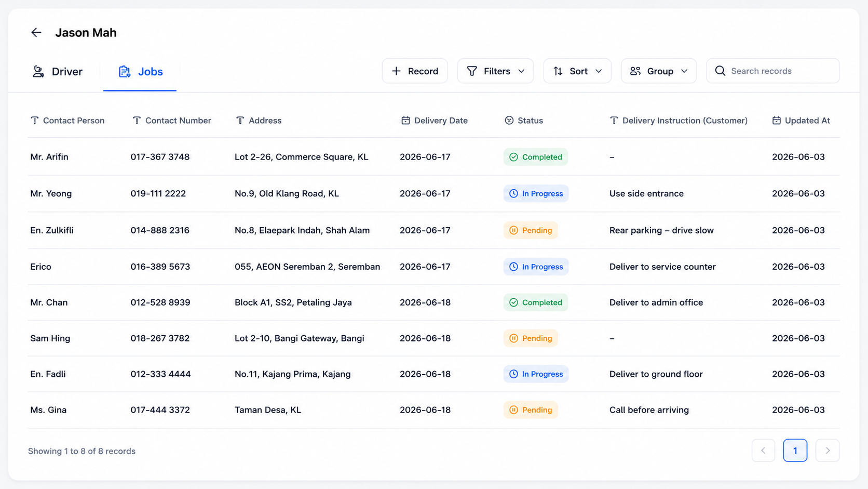Screen dimensions: 868x489
Task: Click address No.8, Elaepark Indah, Shah Alam
Action: (302, 230)
